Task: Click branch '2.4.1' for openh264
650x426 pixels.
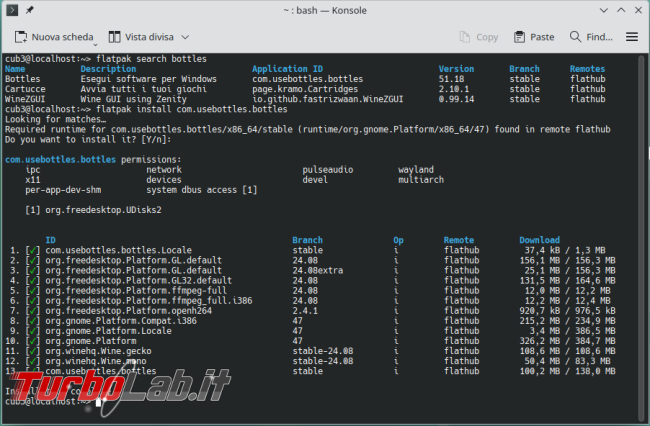Action: click(x=305, y=311)
